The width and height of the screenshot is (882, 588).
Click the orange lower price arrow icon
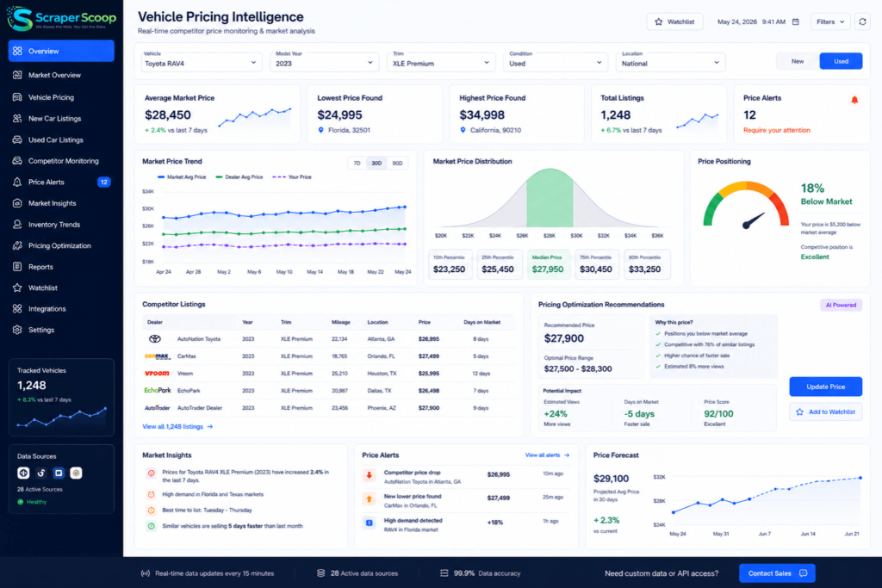click(369, 498)
